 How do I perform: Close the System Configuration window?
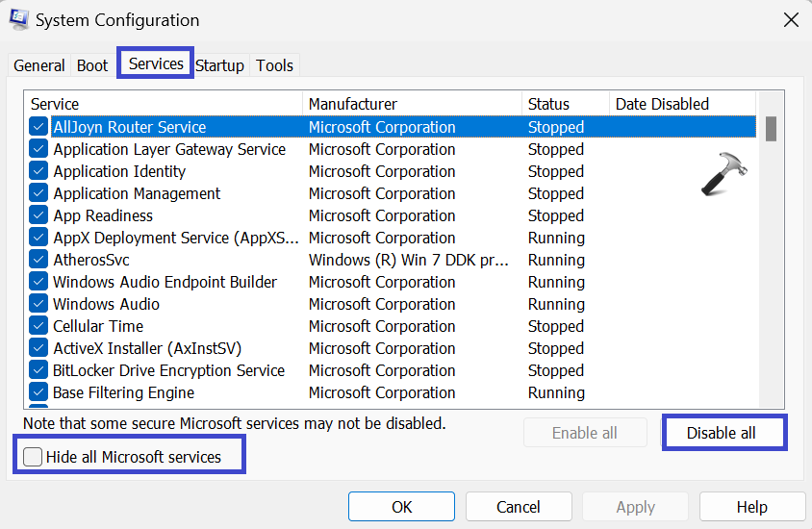point(790,19)
